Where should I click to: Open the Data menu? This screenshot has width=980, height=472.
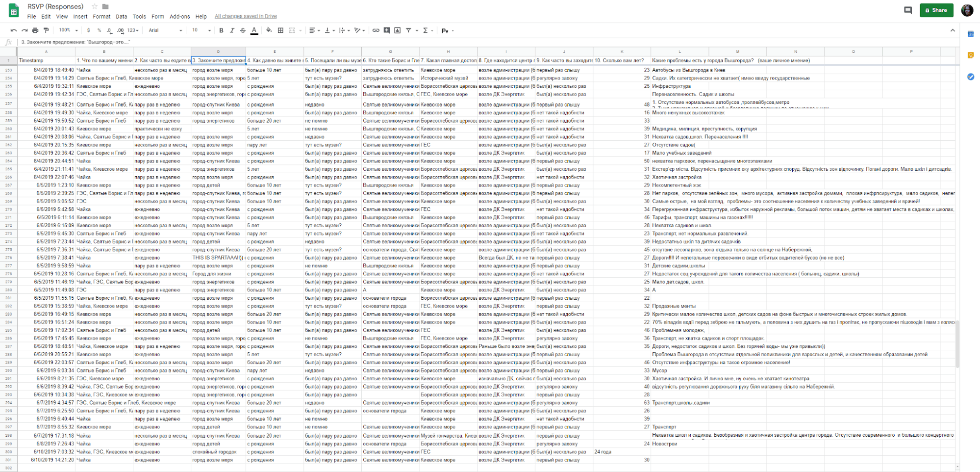pyautogui.click(x=121, y=17)
